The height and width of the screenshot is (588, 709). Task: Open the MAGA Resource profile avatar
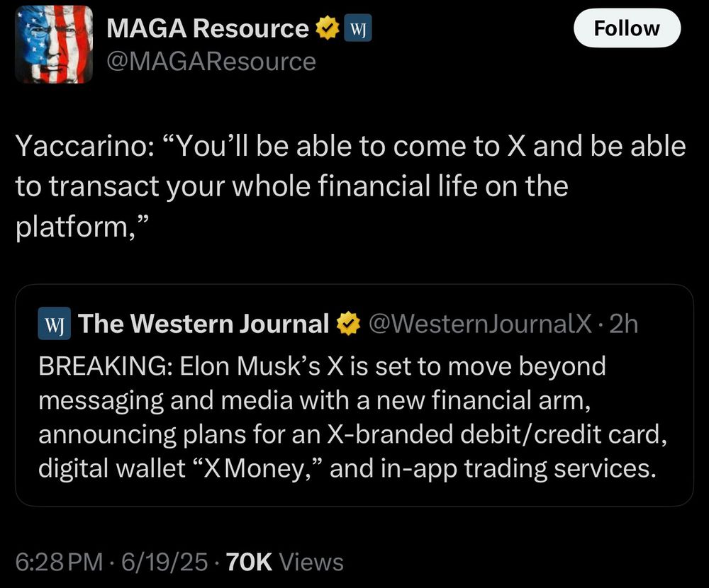(54, 44)
